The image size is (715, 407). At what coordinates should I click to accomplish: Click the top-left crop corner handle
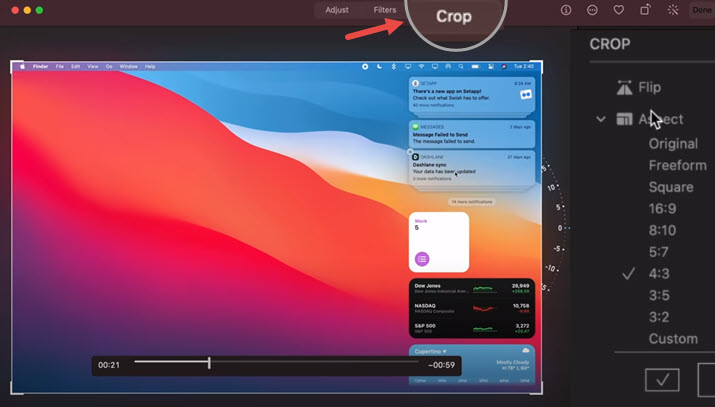[x=15, y=65]
